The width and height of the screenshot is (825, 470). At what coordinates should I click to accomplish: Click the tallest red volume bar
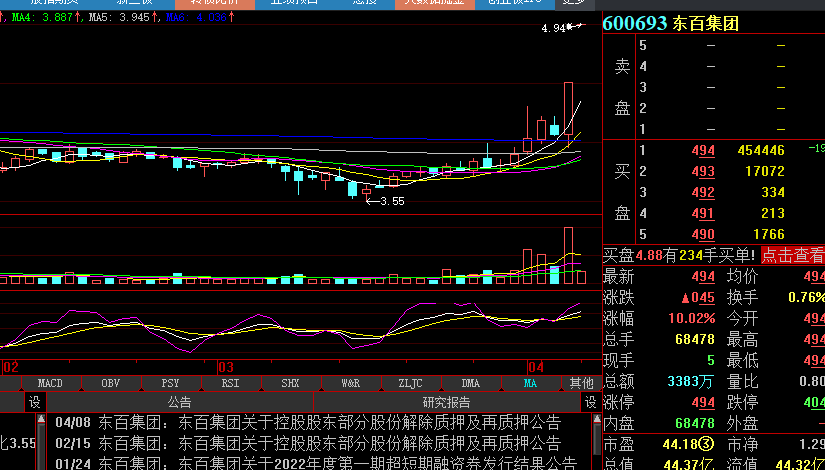coord(568,256)
